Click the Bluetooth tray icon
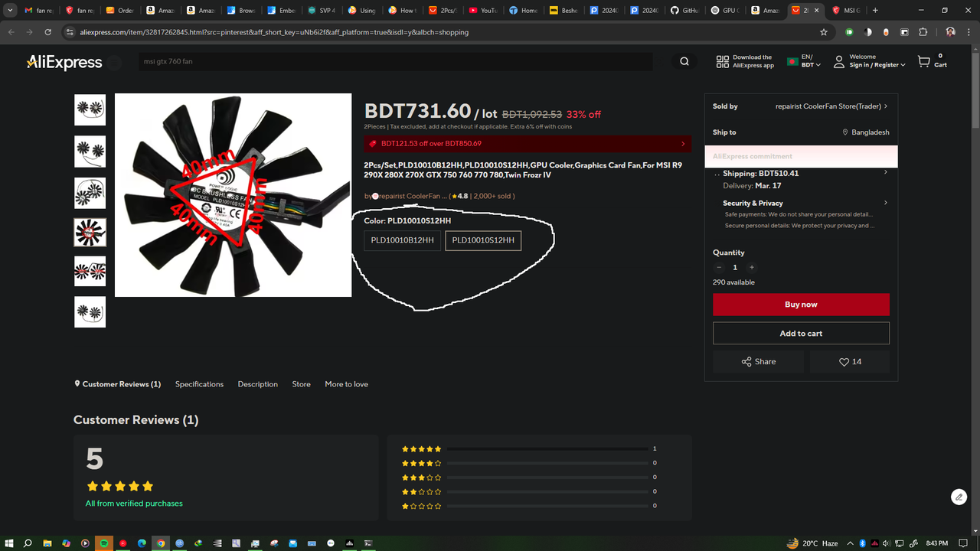Viewport: 980px width, 551px height. (x=863, y=543)
